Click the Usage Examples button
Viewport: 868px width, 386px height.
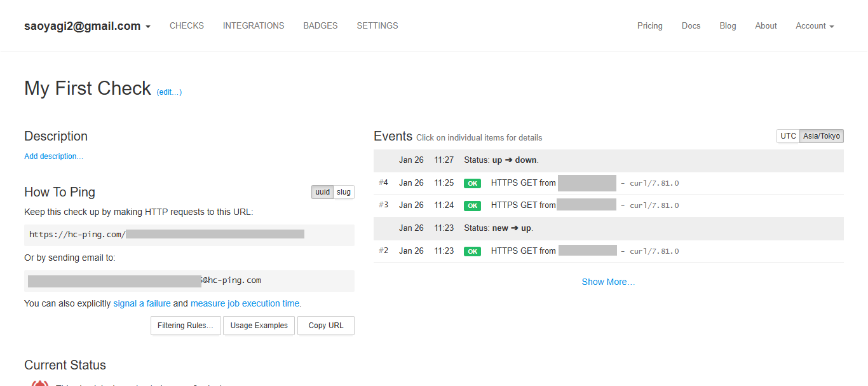coord(259,326)
